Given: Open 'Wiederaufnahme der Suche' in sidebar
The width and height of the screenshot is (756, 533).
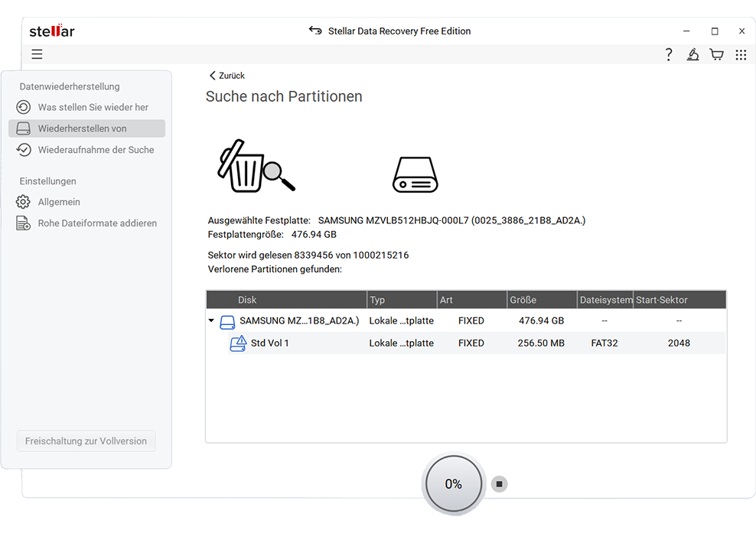Looking at the screenshot, I should [x=86, y=150].
